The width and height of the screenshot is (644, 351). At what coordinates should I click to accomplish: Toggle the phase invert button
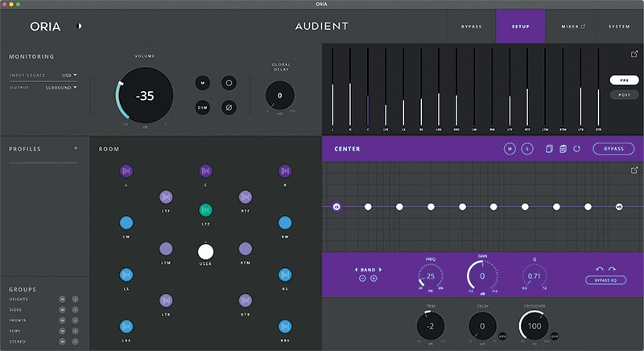point(229,108)
